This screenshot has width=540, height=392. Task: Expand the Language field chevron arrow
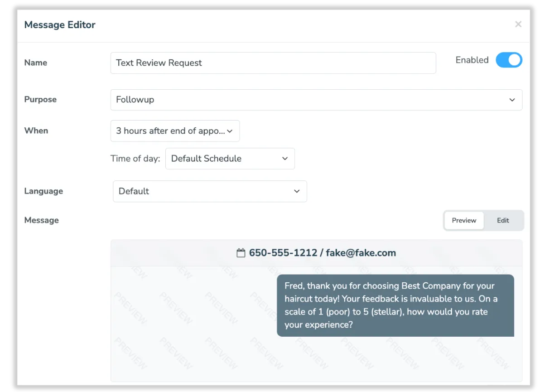pyautogui.click(x=297, y=191)
